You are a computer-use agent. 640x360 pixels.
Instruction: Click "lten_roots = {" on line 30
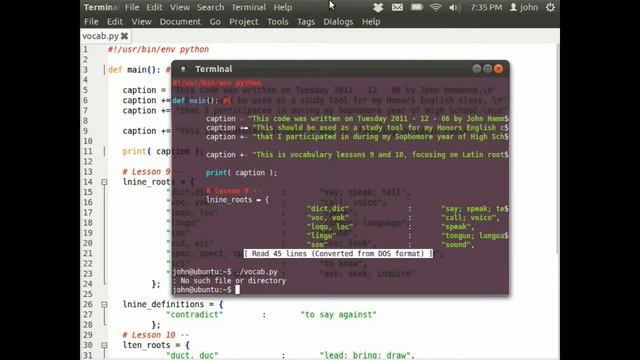pyautogui.click(x=156, y=345)
